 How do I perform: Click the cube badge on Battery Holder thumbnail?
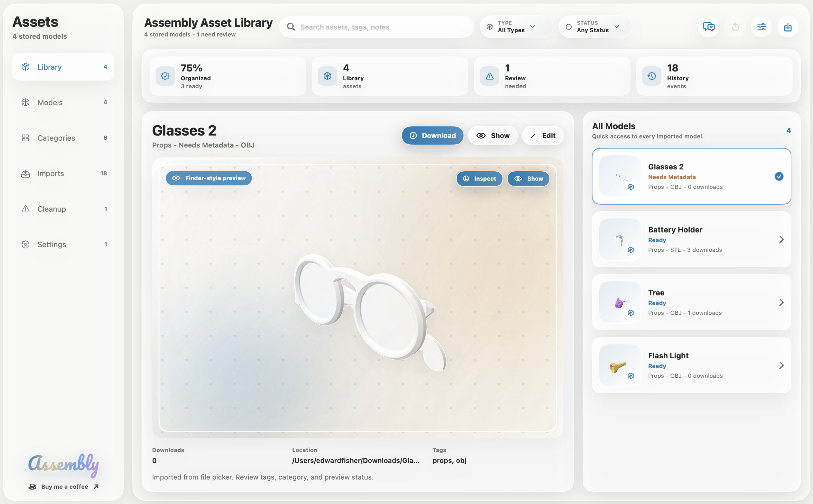(630, 250)
